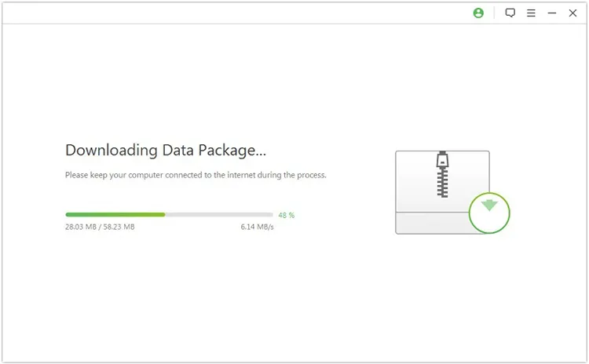This screenshot has height=364, width=589.
Task: Open the hamburger menu icon
Action: (531, 13)
